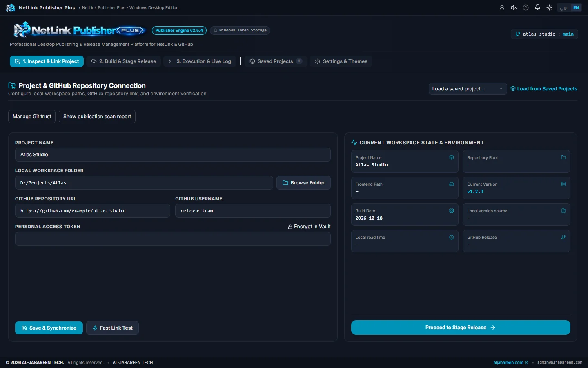The height and width of the screenshot is (368, 588).
Task: Click the gear icon in Build Date card
Action: [452, 211]
